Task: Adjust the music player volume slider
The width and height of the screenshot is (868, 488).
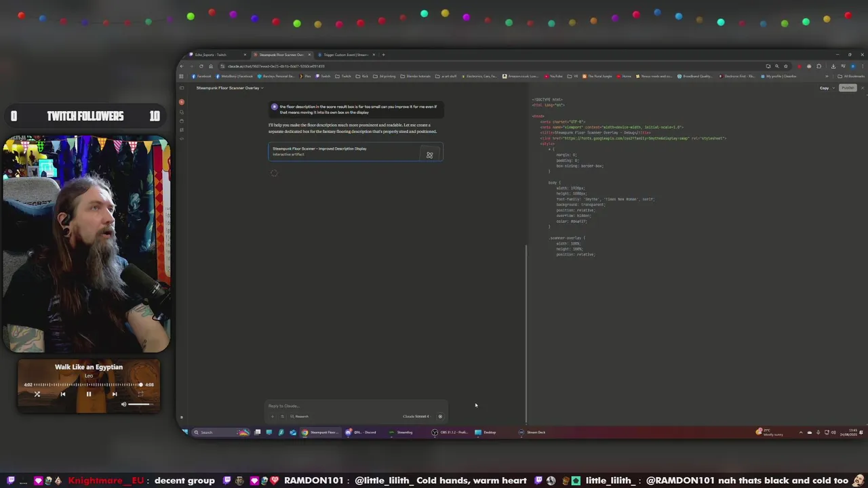Action: pos(140,405)
